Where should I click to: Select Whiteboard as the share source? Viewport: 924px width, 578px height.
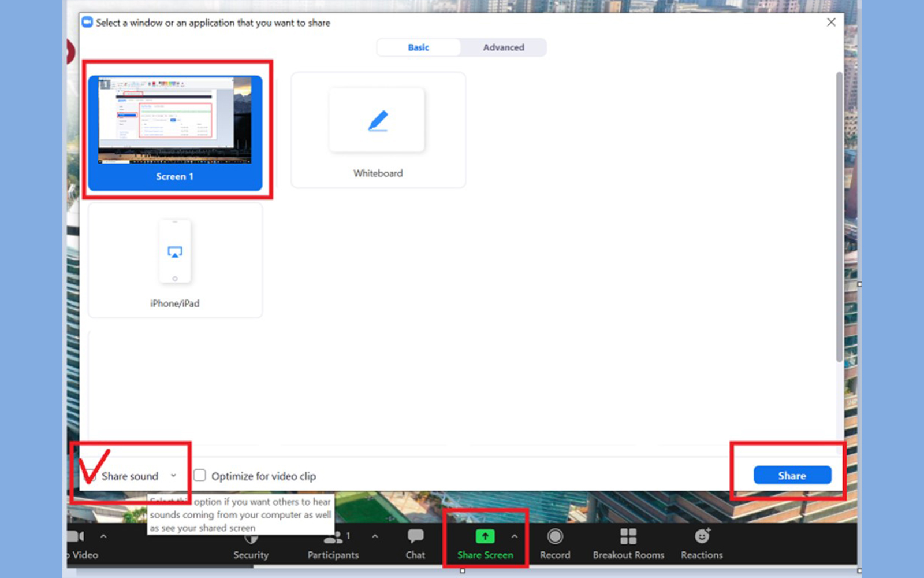(x=377, y=130)
